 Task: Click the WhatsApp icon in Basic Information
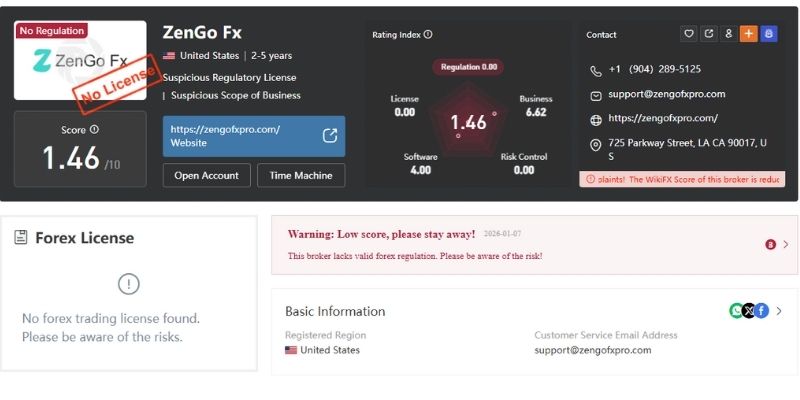pos(736,310)
